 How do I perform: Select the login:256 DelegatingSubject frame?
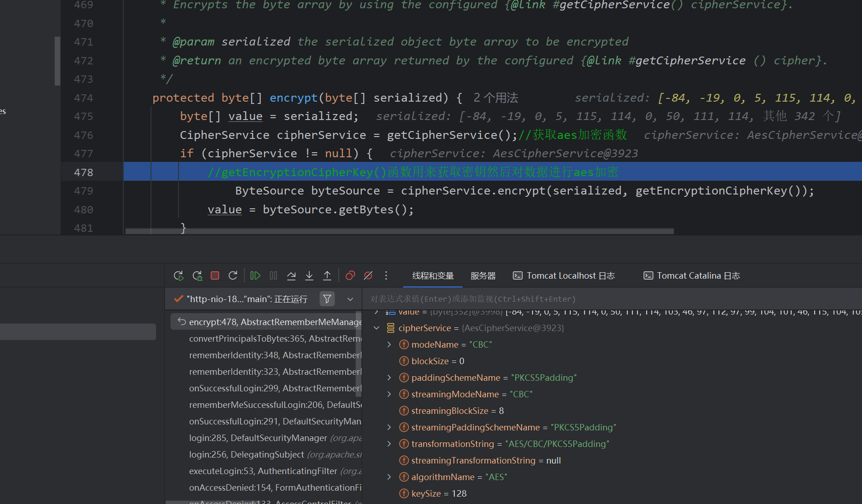(x=266, y=454)
